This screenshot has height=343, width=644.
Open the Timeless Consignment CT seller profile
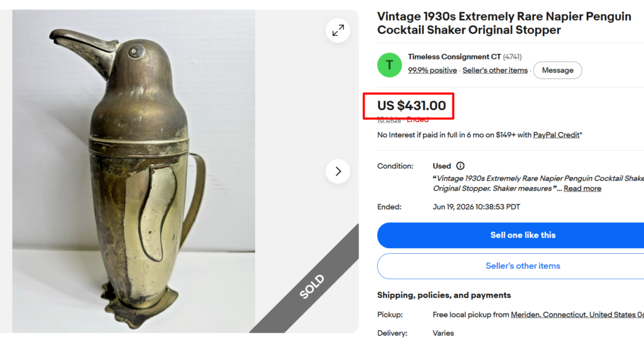(454, 57)
